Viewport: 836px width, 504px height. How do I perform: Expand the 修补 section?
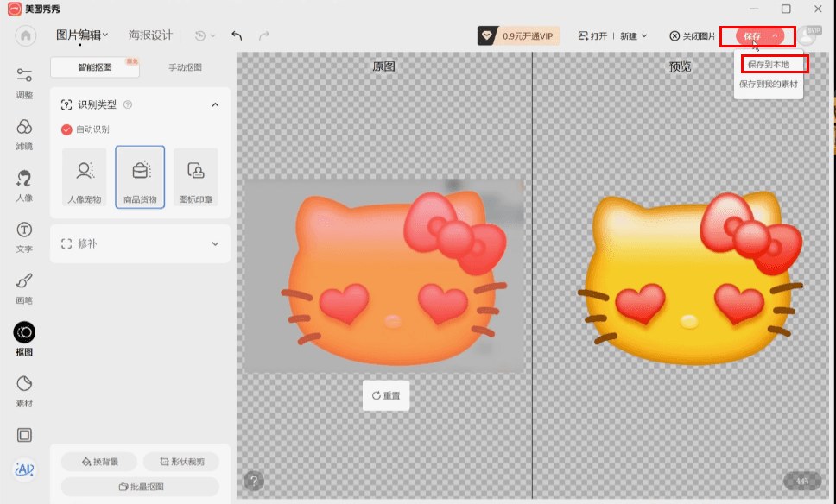tap(215, 244)
